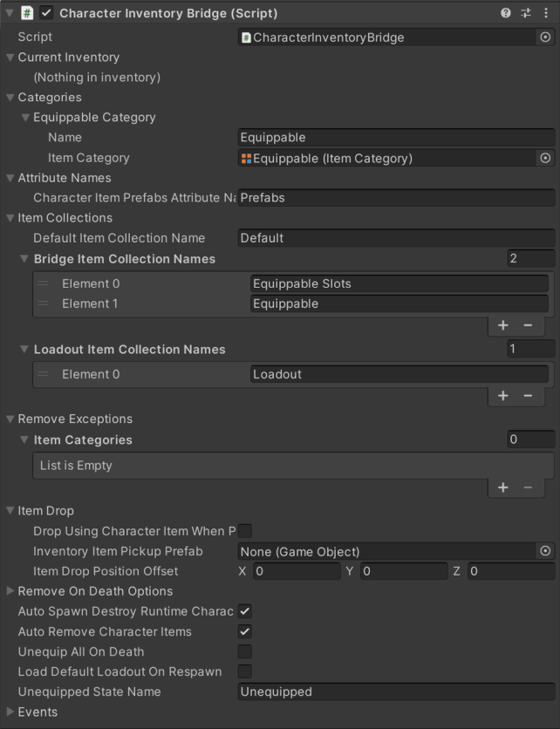This screenshot has height=729, width=560.
Task: Remove element from Loadout Item Collection Names
Action: coord(528,396)
